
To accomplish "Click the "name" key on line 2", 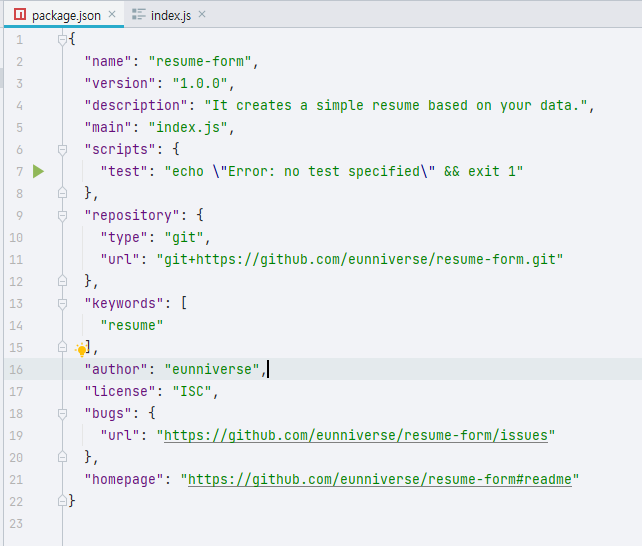I will click(108, 61).
